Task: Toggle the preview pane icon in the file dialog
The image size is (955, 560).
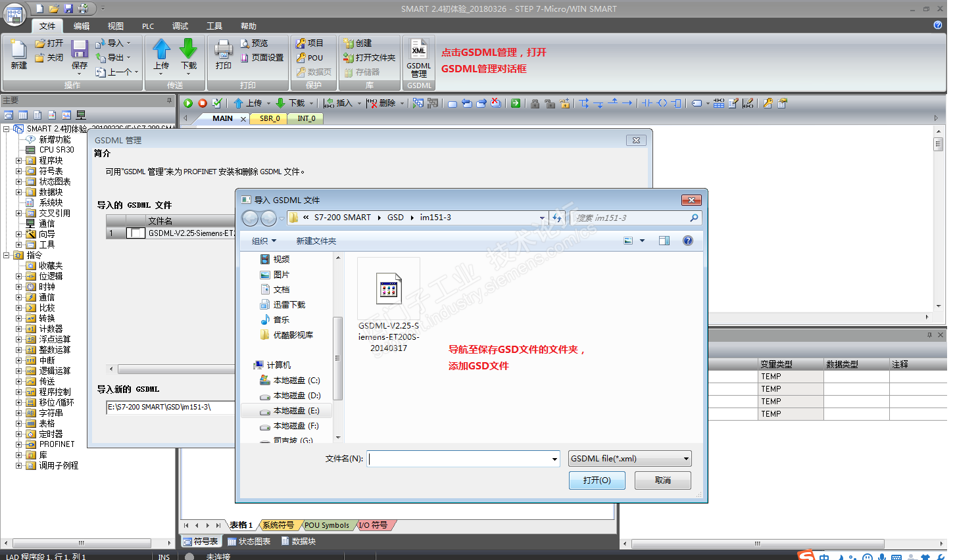Action: (664, 241)
